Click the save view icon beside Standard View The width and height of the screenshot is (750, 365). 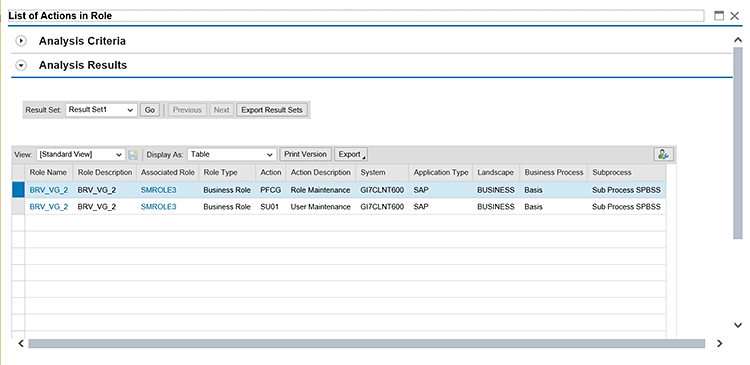pyautogui.click(x=133, y=155)
